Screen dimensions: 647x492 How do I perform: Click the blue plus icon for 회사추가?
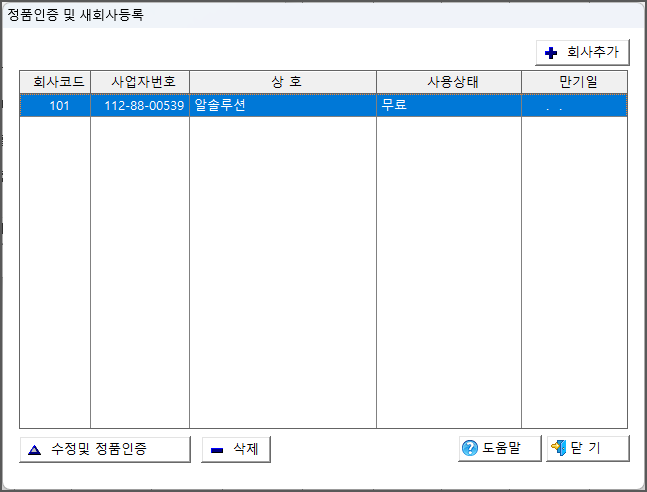[x=551, y=53]
